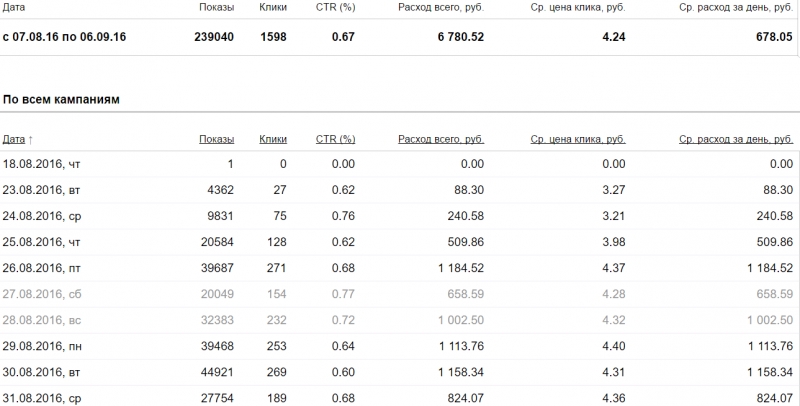Viewport: 800px width, 406px height.
Task: Select the 23.08.2016, вт row date
Action: 41,190
